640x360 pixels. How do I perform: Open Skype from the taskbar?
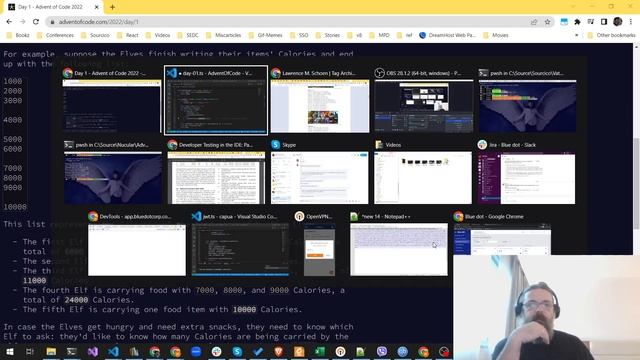(237, 351)
